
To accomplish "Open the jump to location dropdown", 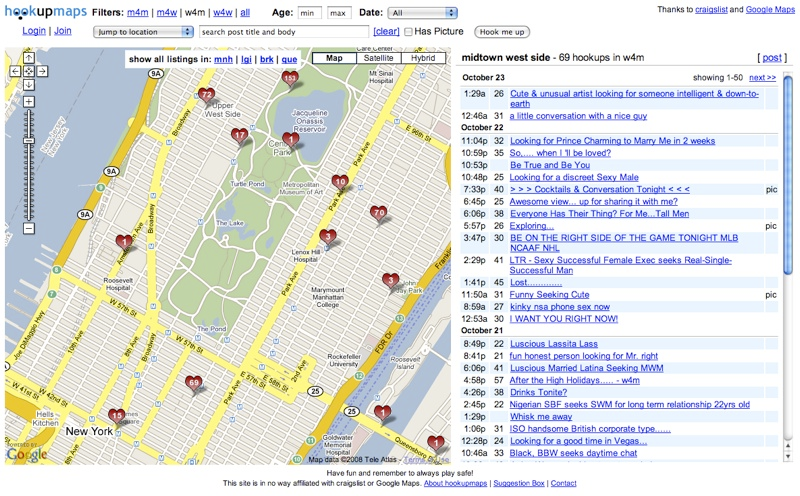I will coord(143,32).
